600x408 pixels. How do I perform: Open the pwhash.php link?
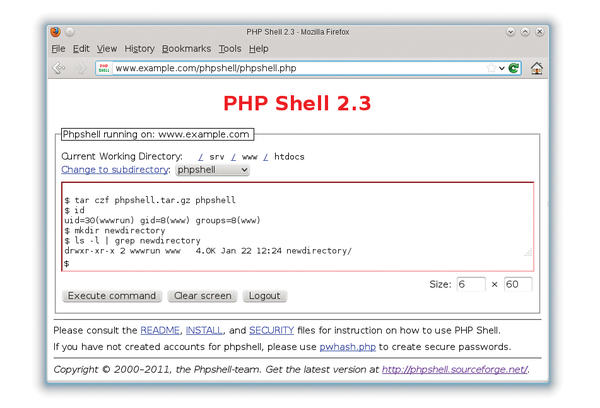pyautogui.click(x=347, y=347)
